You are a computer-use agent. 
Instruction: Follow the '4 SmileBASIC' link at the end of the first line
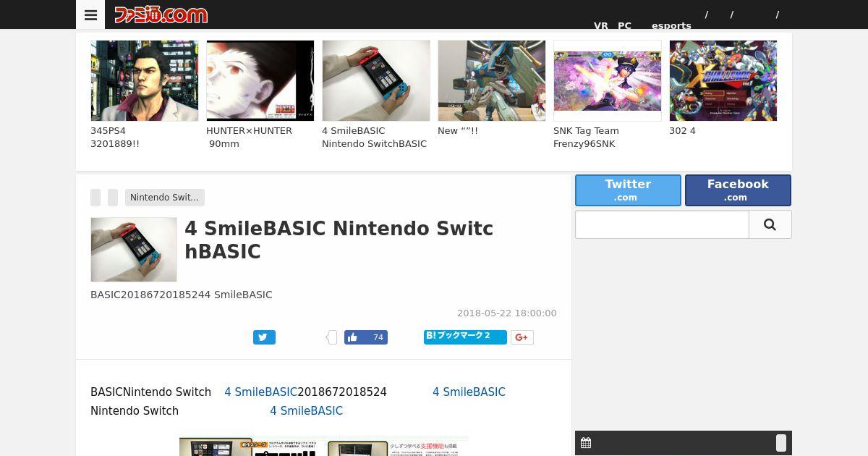click(x=469, y=392)
